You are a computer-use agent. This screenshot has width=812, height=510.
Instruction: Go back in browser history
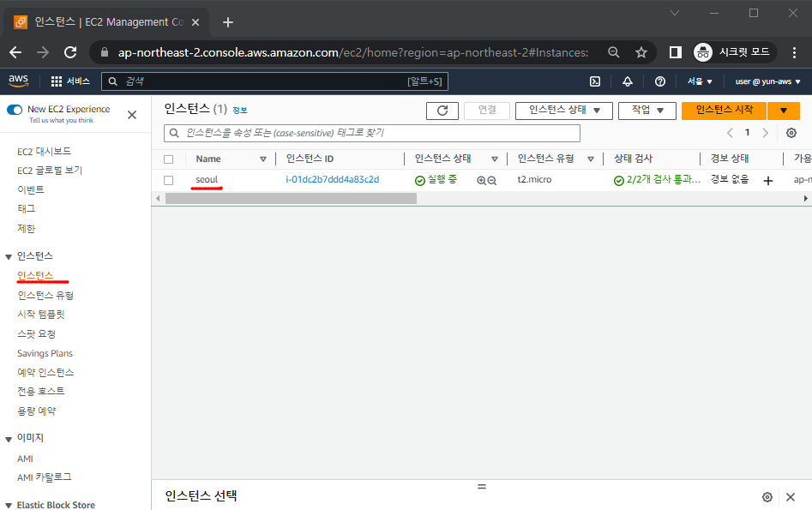click(15, 52)
